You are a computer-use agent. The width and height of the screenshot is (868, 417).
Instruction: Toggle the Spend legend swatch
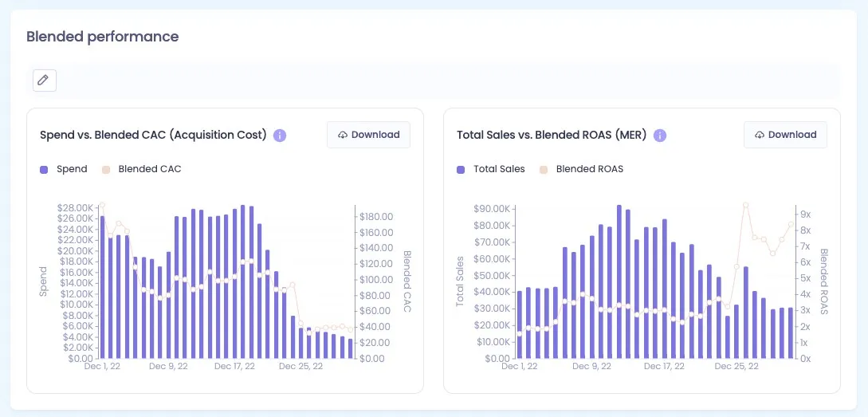(x=45, y=170)
